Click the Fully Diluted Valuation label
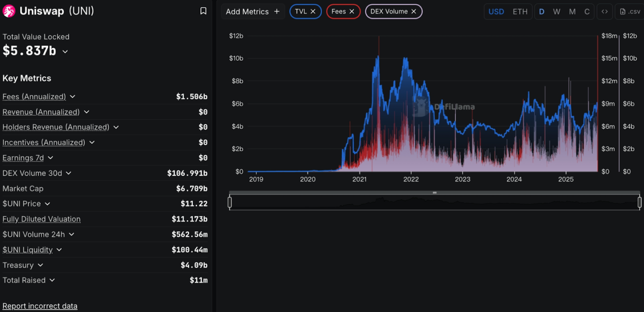The width and height of the screenshot is (644, 312). (42, 219)
